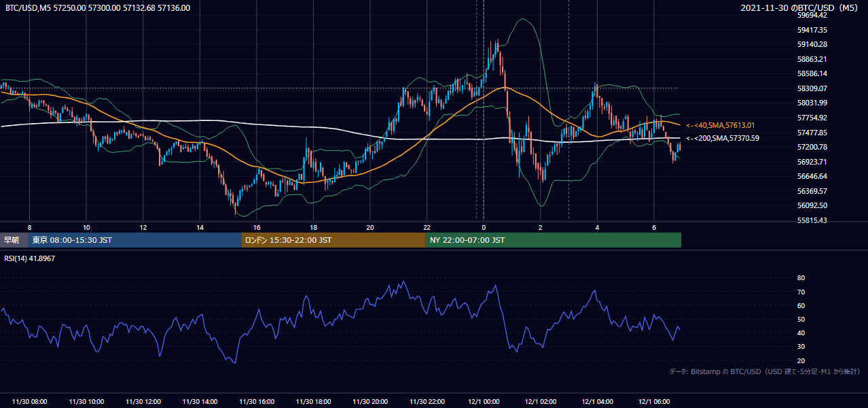Select the ロンドン 15:30-22:00 JST session bar
868x408 pixels.
click(x=333, y=240)
